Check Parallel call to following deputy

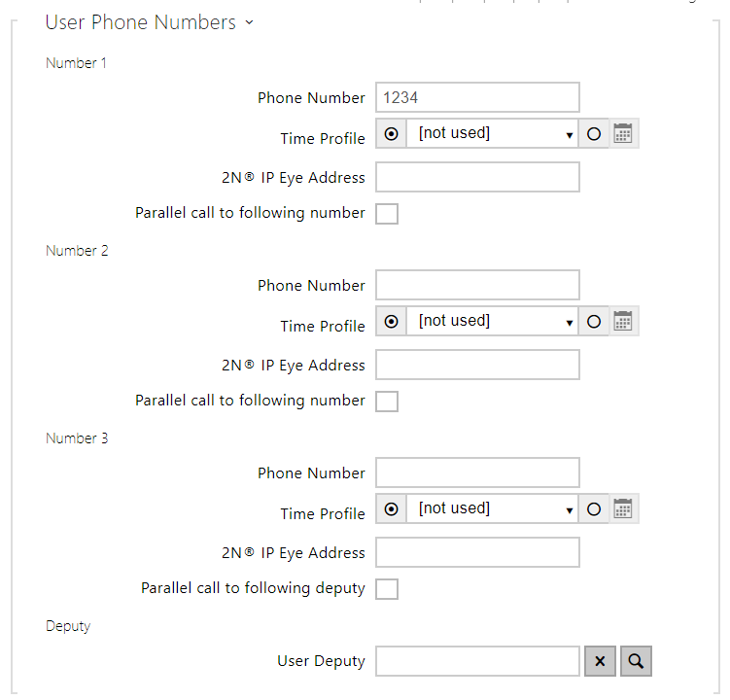(x=387, y=589)
